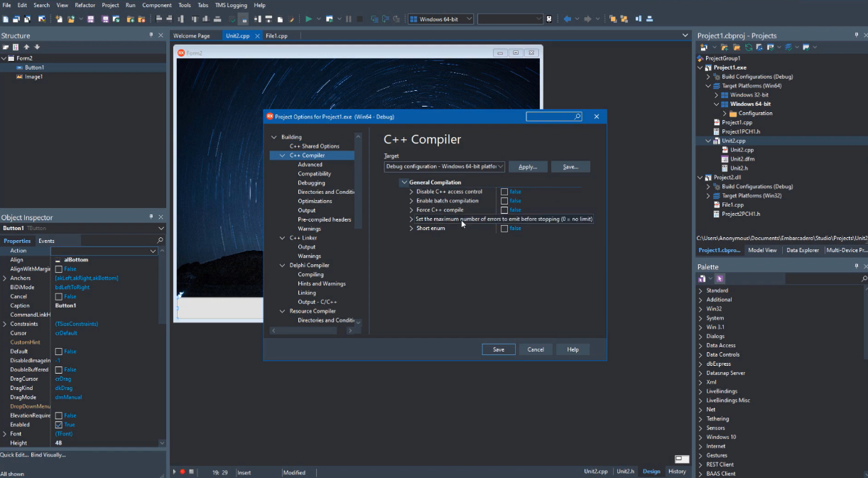Enable Disable C++ access control checkbox

point(504,192)
